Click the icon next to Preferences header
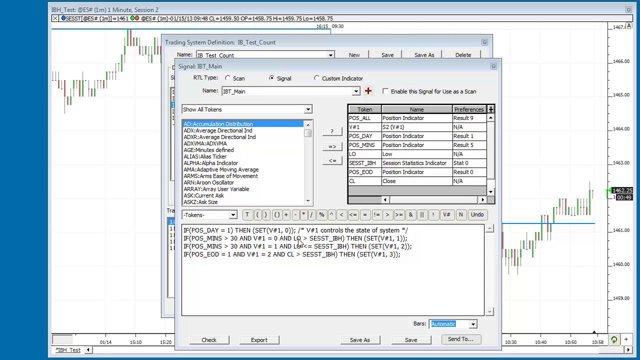 point(491,109)
